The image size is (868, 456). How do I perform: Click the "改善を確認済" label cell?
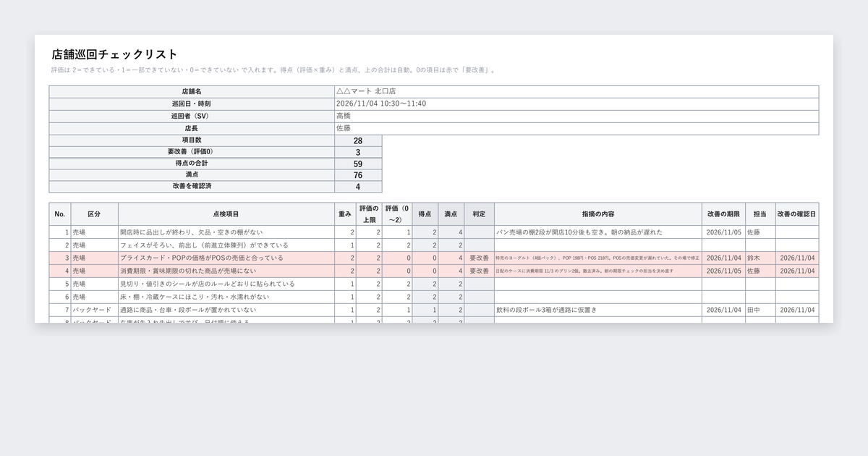click(192, 187)
